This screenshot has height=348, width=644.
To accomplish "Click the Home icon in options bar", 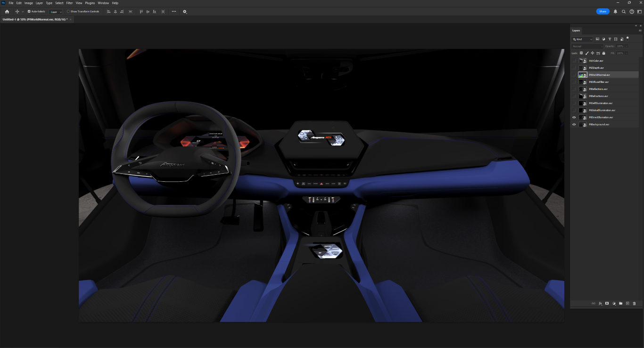I will (7, 11).
